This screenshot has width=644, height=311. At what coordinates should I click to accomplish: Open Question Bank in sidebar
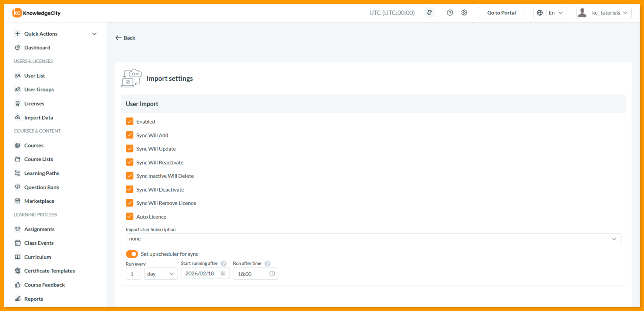click(x=42, y=187)
